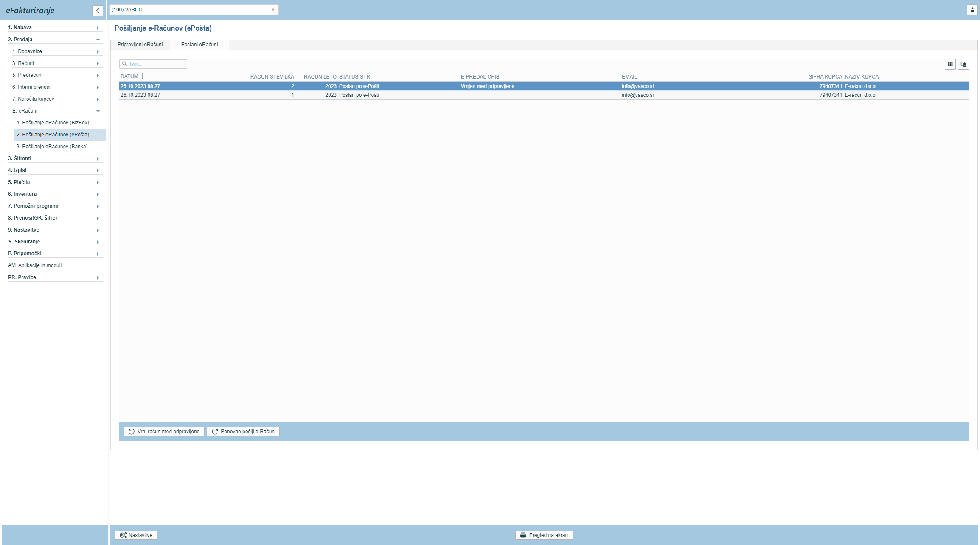Collapse the 2. Prodaja menu
Screen dimensions: 980x545
(x=55, y=40)
